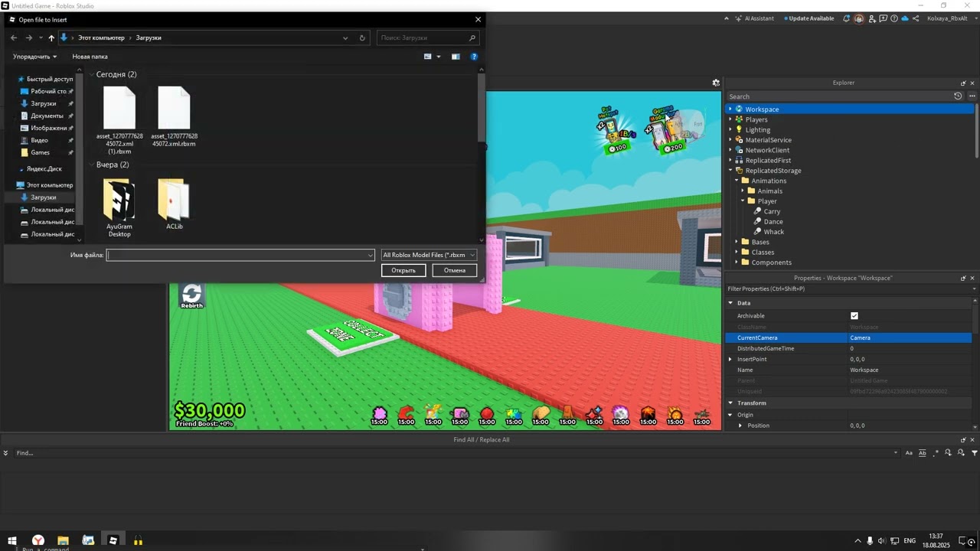Image resolution: width=980 pixels, height=551 pixels.
Task: Click the cloud save status icon
Action: tap(904, 18)
